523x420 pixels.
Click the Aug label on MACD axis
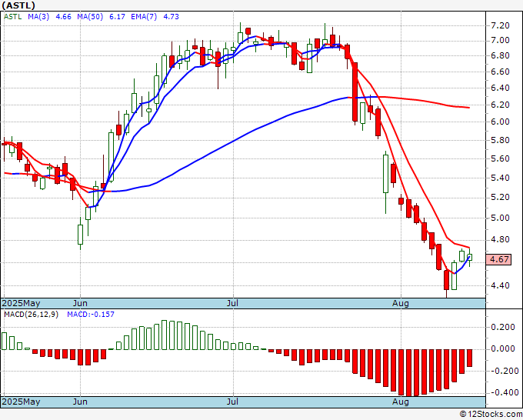(400, 402)
